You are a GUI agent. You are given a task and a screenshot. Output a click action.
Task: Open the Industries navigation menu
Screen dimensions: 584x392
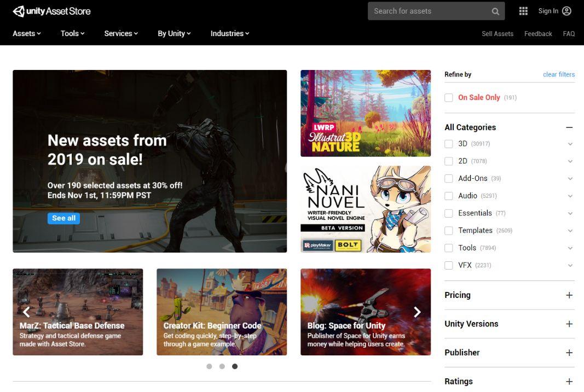[229, 33]
